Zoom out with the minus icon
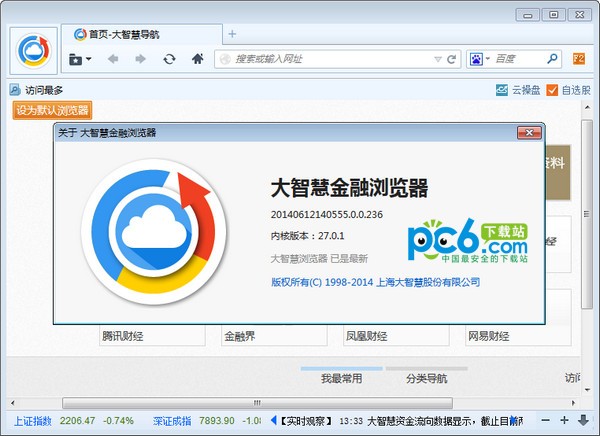 click(x=546, y=420)
